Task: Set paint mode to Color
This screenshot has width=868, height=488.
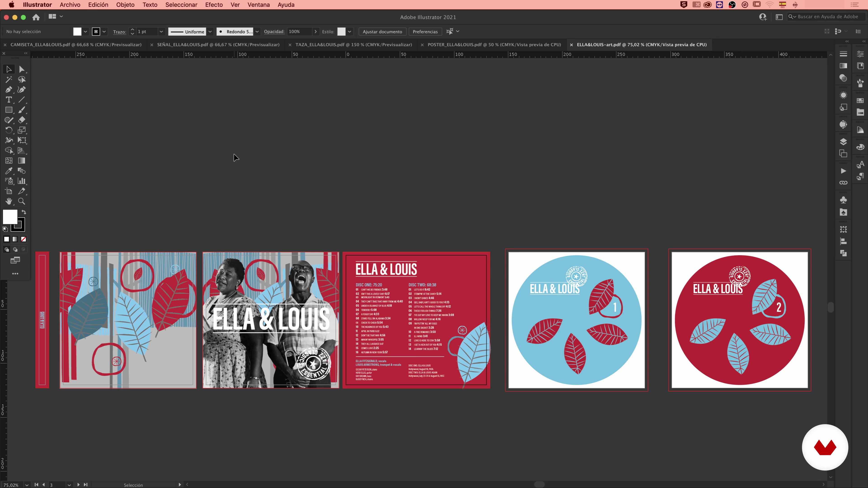Action: 6,239
